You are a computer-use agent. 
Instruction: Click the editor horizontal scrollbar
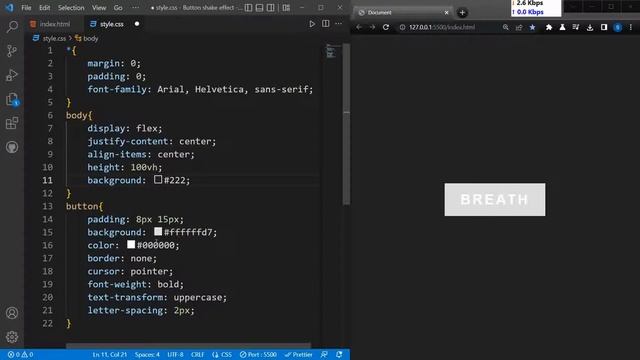188,346
